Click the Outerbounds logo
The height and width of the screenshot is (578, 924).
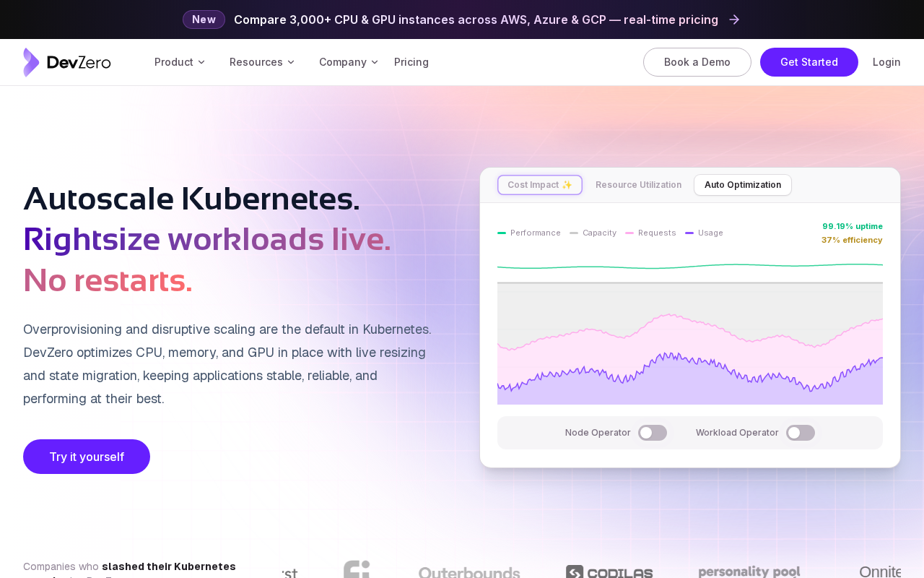pos(469,572)
